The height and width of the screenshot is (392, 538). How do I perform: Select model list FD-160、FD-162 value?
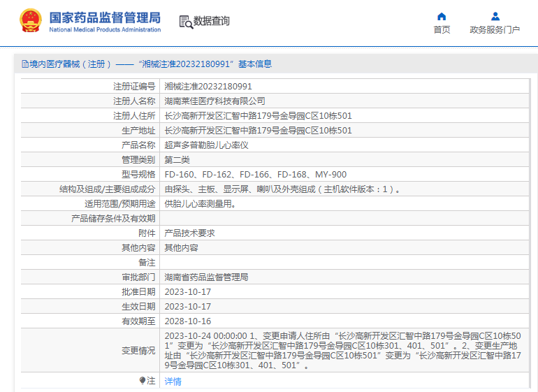tap(255, 175)
